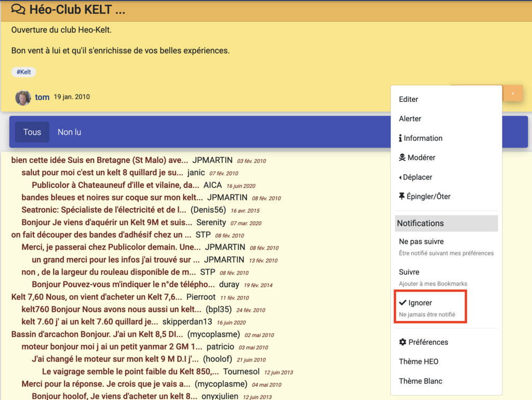Open 'J'ai changé le moteur sur mon kelt 9' post
The height and width of the screenshot is (400, 532).
115,359
